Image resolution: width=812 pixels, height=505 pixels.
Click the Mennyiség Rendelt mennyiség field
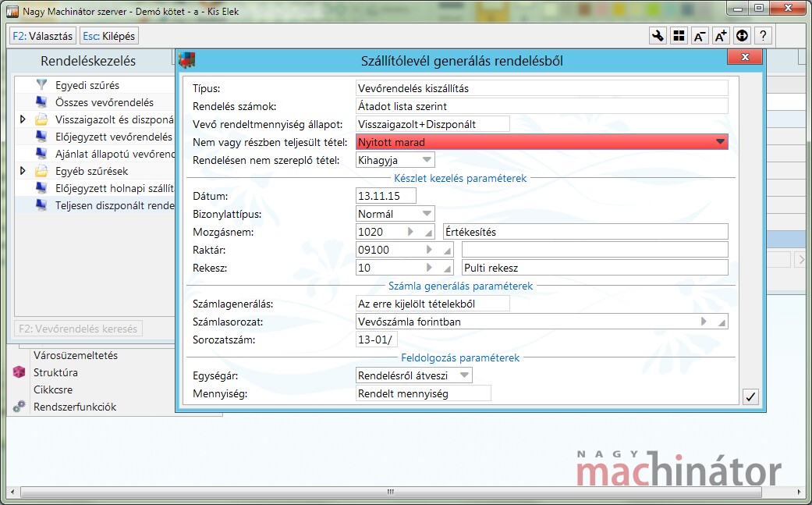[423, 393]
